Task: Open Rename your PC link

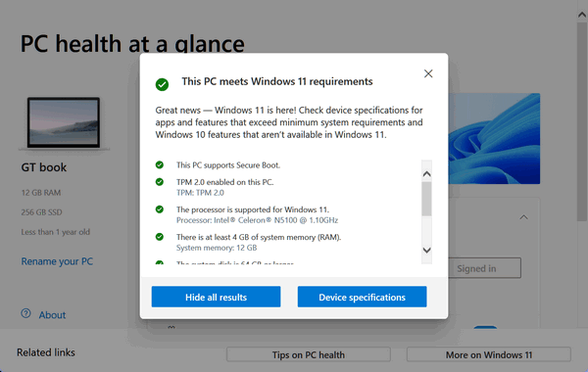Action: click(x=57, y=261)
